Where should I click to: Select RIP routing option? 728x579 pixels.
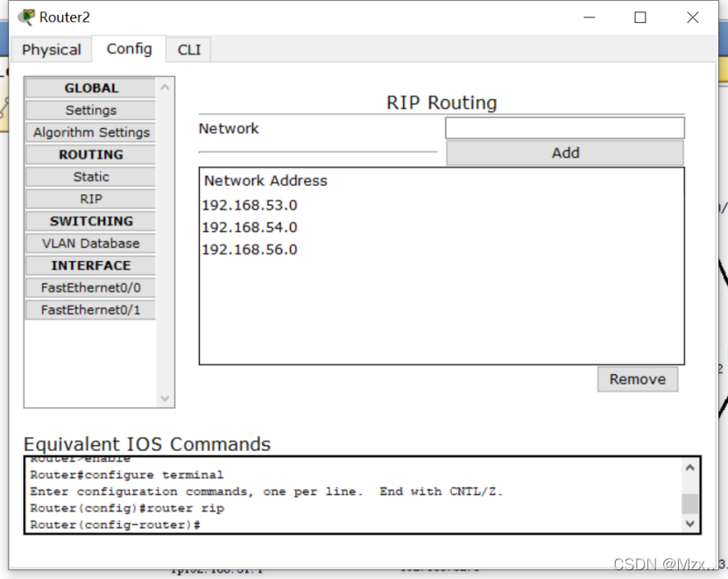point(91,199)
